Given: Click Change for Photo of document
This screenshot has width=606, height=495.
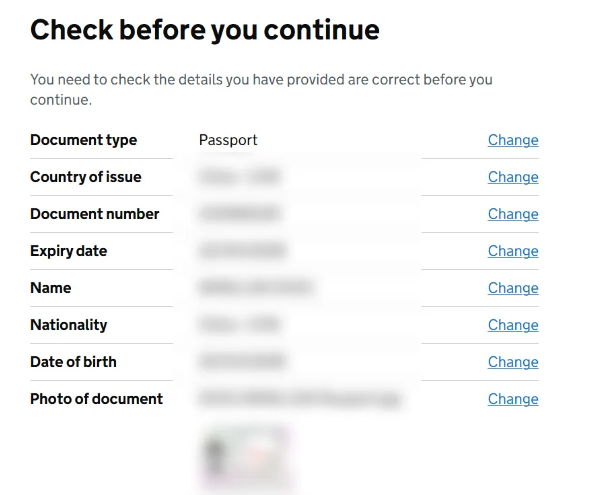Looking at the screenshot, I should (x=513, y=399).
